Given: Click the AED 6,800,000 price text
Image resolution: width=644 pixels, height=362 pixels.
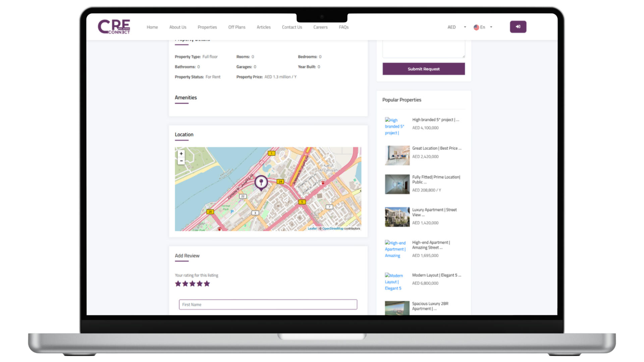Looking at the screenshot, I should (425, 283).
